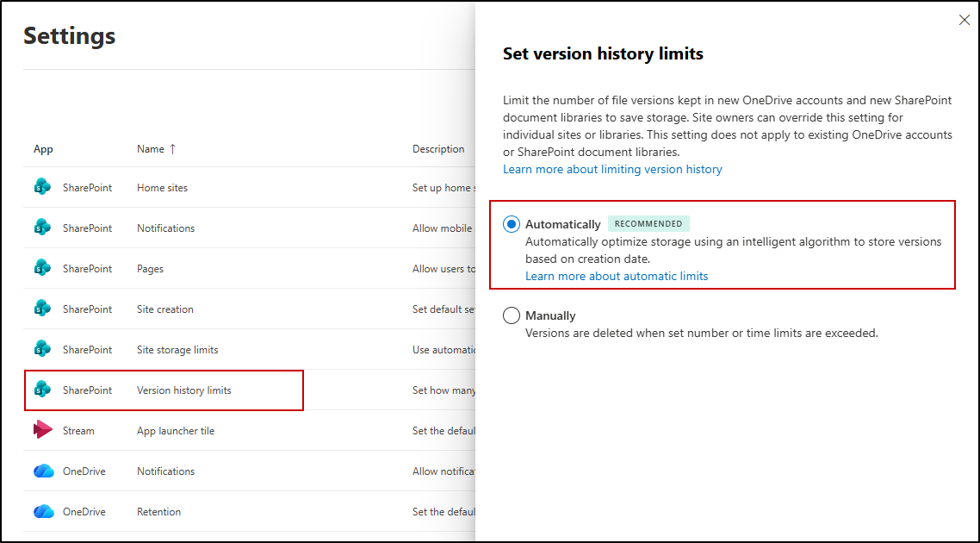Image resolution: width=980 pixels, height=543 pixels.
Task: Click SharePoint icon beside Notifications SharePoint row
Action: [x=42, y=228]
